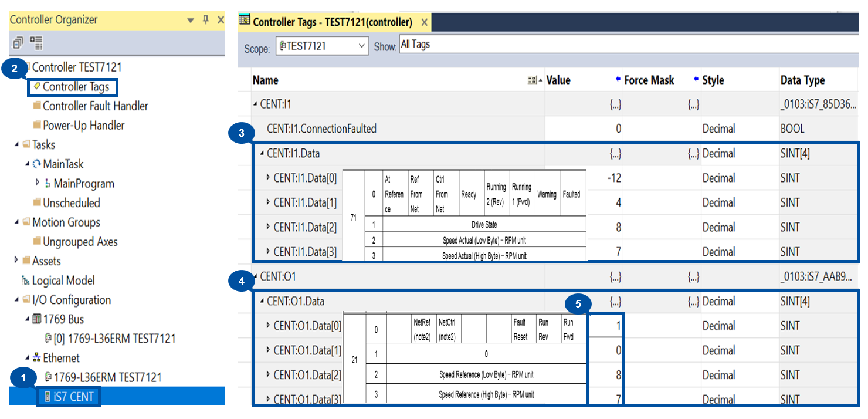Click the collapse-all icon in Controller Organizer toolbar
The image size is (868, 419).
coord(18,43)
